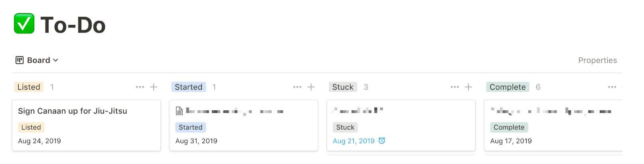Viewport: 644px width, 164px height.
Task: Open Properties settings
Action: click(x=597, y=60)
